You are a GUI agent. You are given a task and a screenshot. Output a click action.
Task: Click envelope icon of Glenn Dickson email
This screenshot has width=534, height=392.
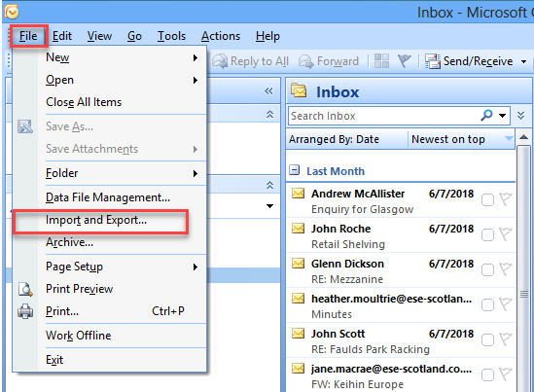tap(299, 264)
